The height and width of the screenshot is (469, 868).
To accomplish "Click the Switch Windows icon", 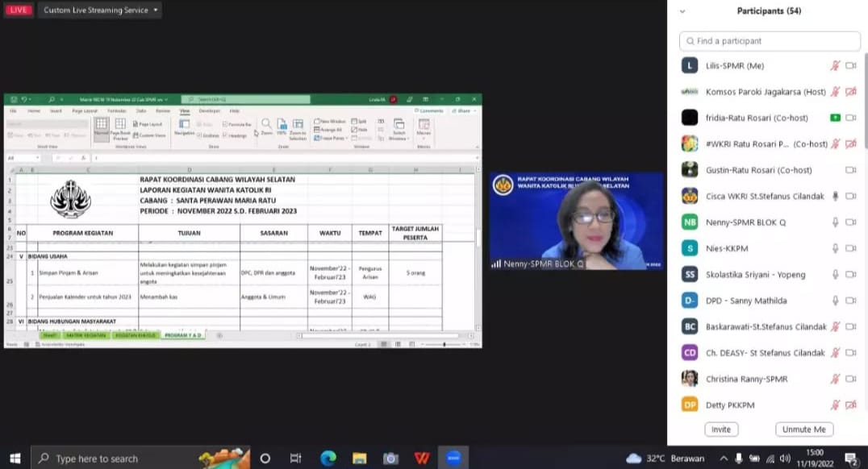I will click(399, 126).
